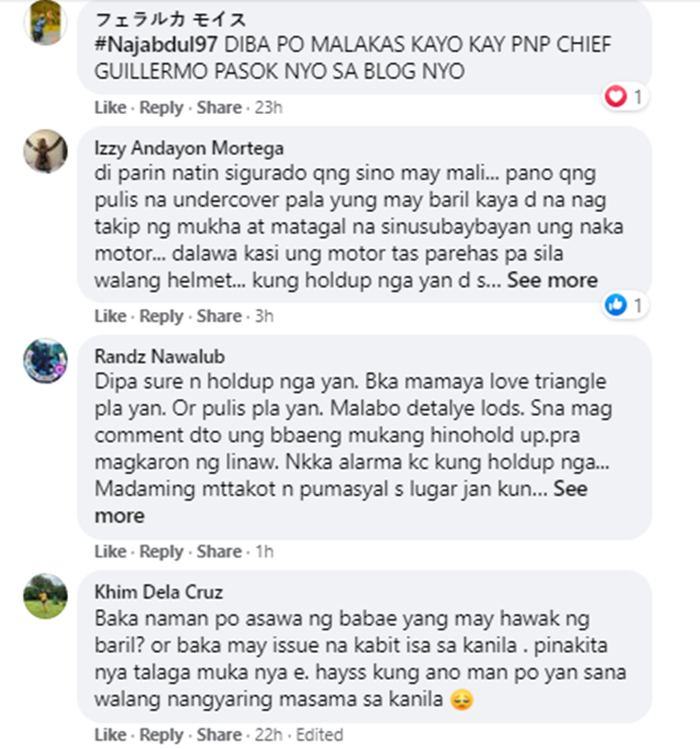Screen dimensions: 700x749
Task: Open Izzy Andayon Mortega's profile picture
Action: pos(46,151)
